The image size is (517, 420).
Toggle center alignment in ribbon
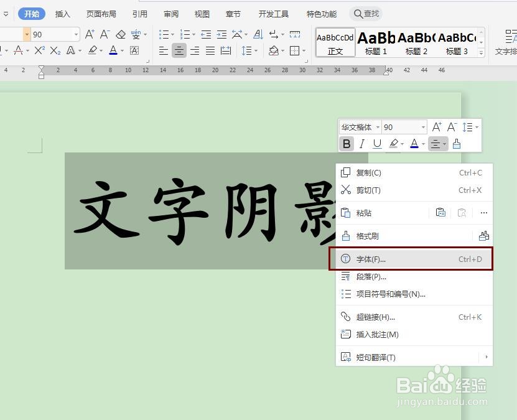pyautogui.click(x=179, y=50)
